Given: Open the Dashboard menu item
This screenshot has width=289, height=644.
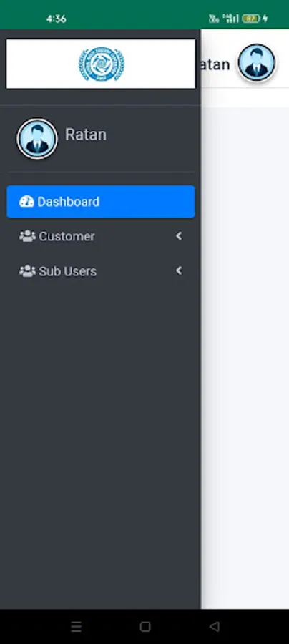Looking at the screenshot, I should [x=101, y=201].
